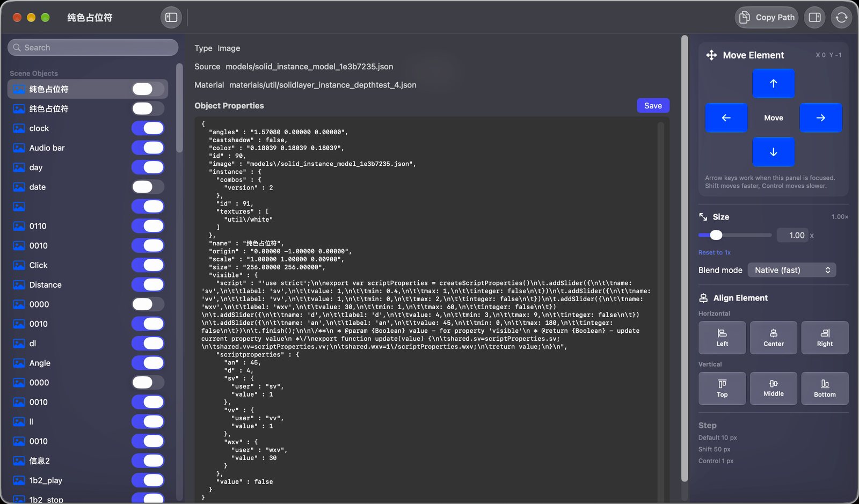Click the Click object image icon
This screenshot has height=504, width=859.
click(19, 265)
